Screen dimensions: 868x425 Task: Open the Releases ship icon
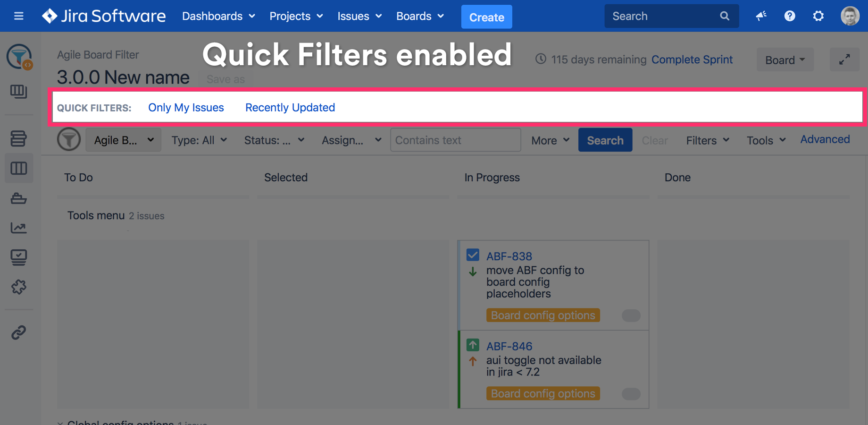19,198
